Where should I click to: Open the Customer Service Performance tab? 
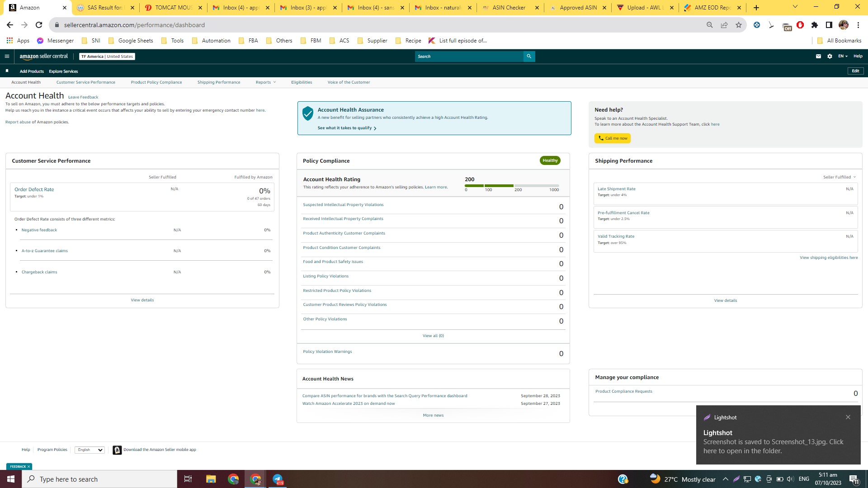[x=86, y=82]
